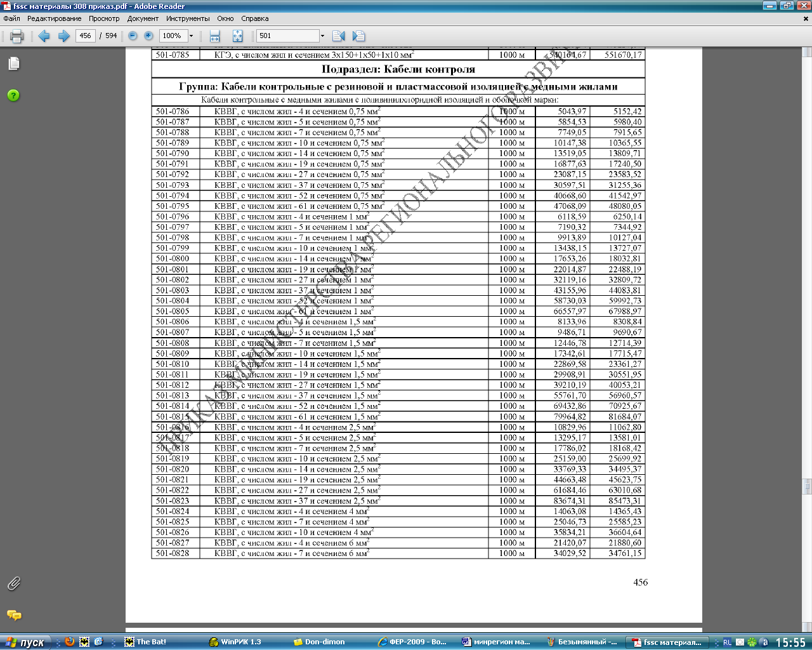Open the zoom percentage dropdown arrow
The image size is (812, 650).
(191, 36)
